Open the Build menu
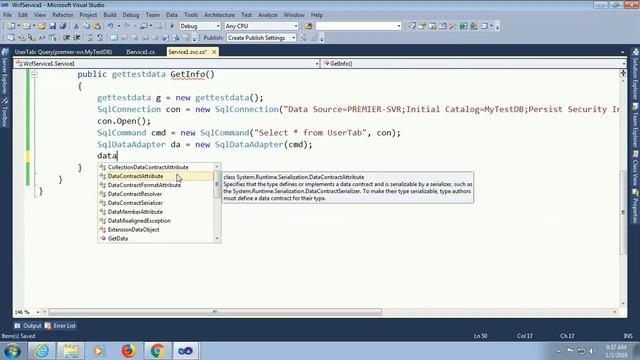 coord(109,15)
